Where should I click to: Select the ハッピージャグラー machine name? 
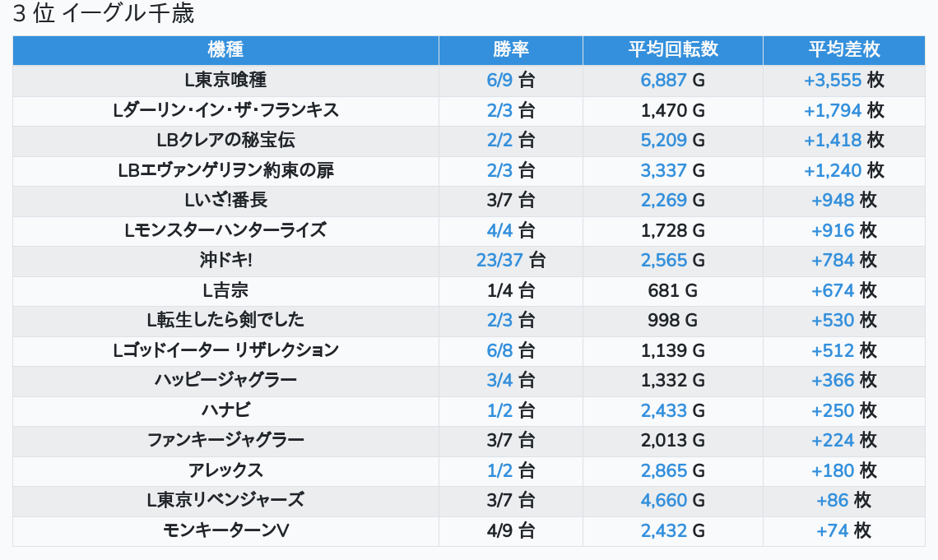pos(225,380)
